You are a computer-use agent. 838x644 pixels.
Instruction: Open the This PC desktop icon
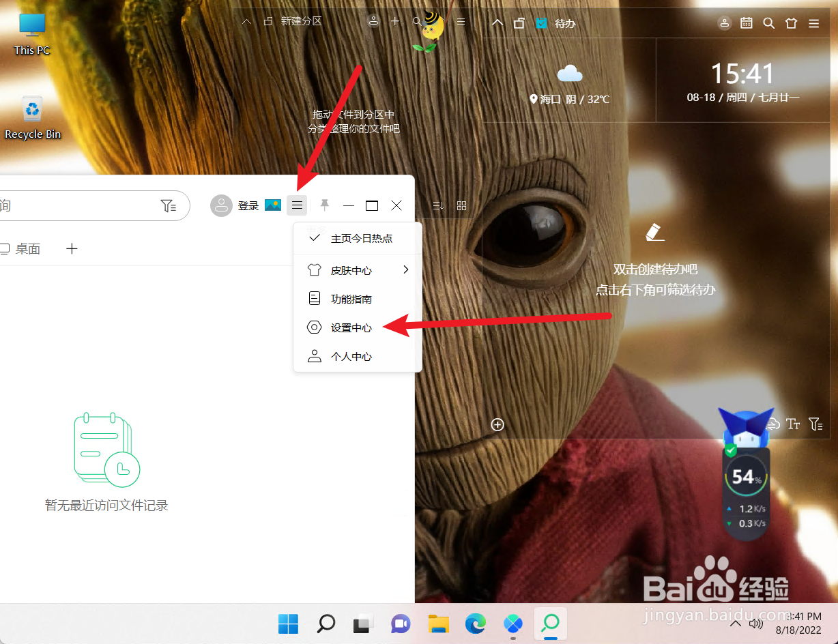tap(32, 34)
